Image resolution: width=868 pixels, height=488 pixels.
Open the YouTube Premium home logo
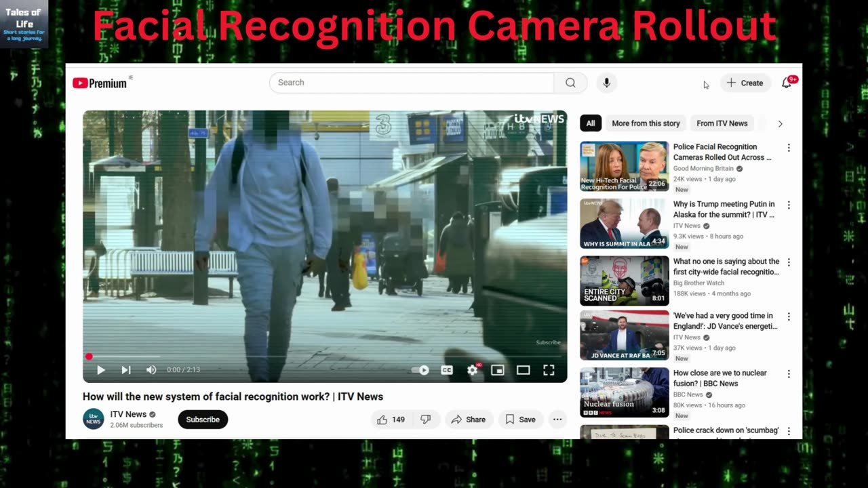tap(100, 83)
